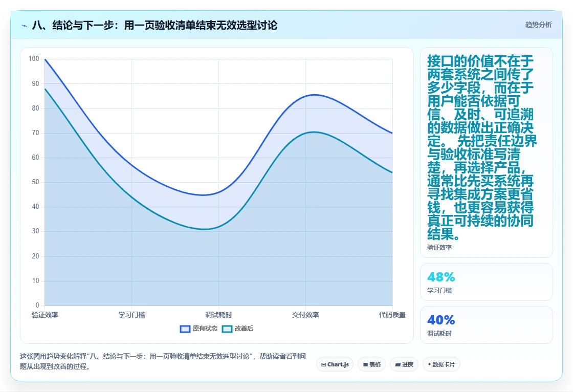573x392 pixels.
Task: Click the 50 y-axis value
Action: 35,182
